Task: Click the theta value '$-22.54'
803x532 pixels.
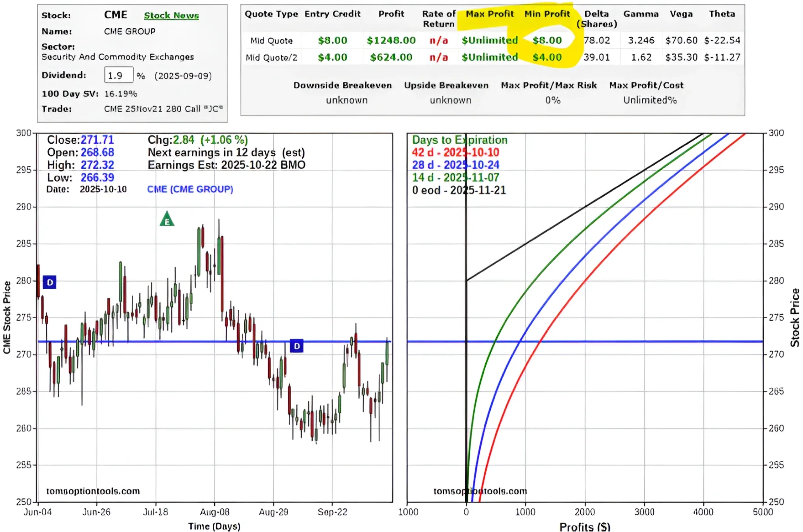Action: (x=722, y=41)
